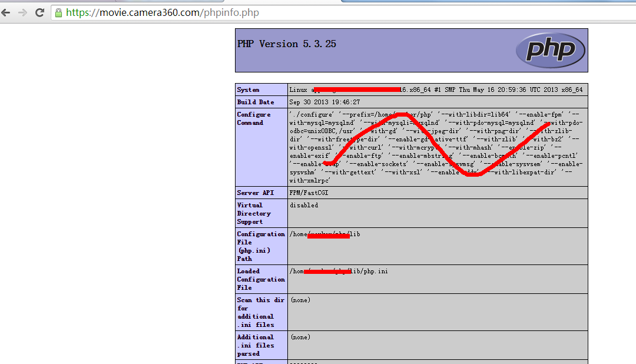
Task: Select the lib/php.ini path value
Action: (x=338, y=271)
